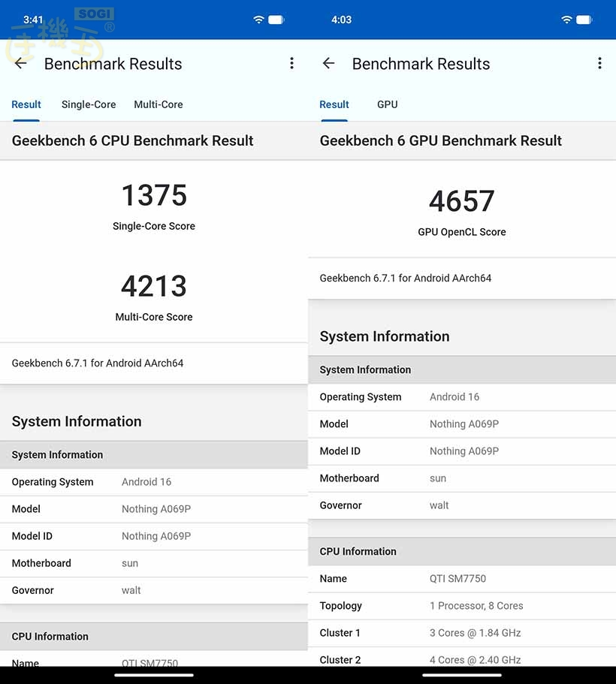The image size is (616, 684).
Task: Tap Model ID row on CPU screen
Action: click(x=154, y=536)
